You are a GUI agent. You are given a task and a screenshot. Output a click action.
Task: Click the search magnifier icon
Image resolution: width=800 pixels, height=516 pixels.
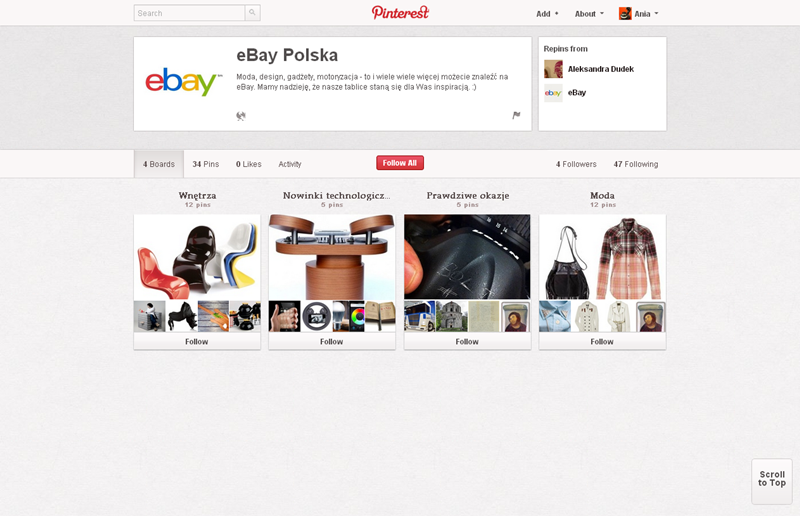(253, 13)
